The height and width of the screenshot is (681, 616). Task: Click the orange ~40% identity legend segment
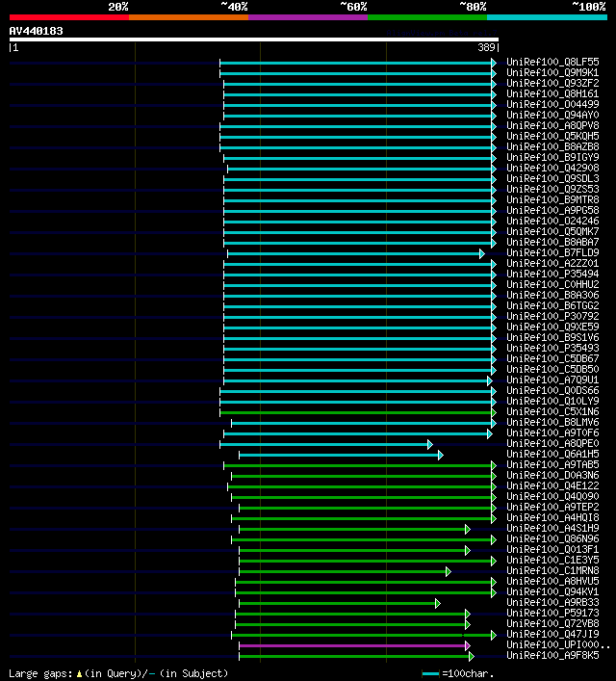(189, 17)
